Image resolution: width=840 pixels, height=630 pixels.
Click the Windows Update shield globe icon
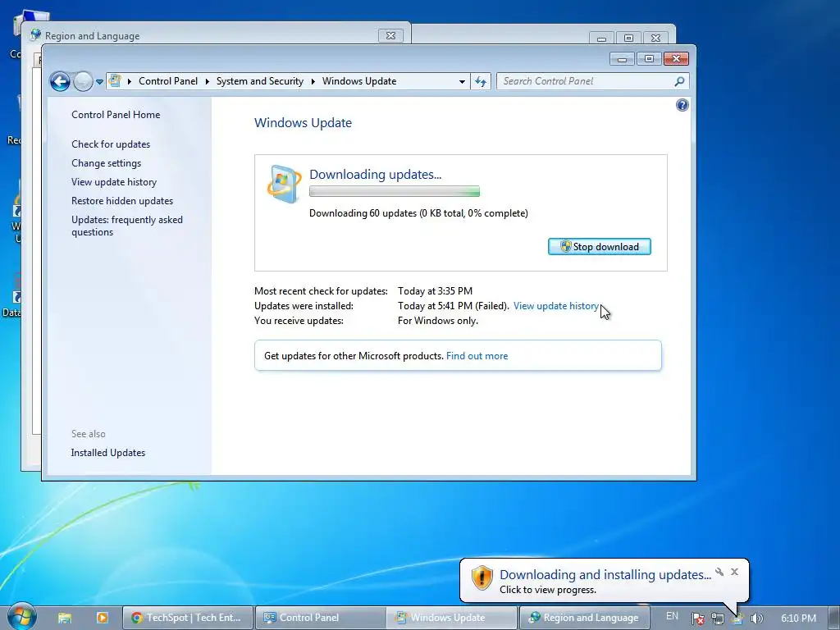(284, 185)
